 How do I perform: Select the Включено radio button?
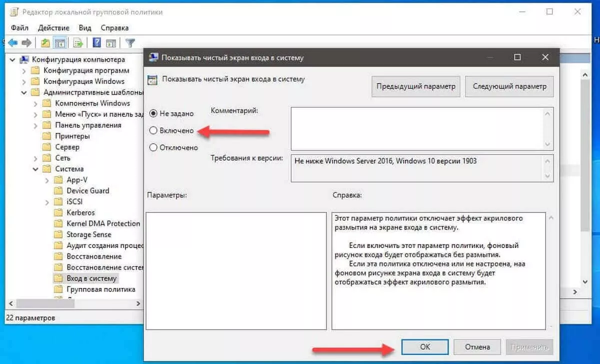(153, 130)
